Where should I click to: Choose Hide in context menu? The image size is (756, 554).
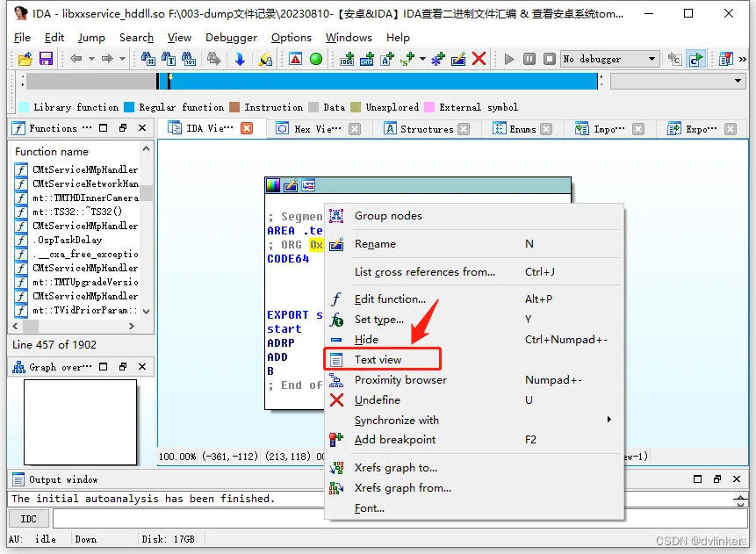coord(366,340)
